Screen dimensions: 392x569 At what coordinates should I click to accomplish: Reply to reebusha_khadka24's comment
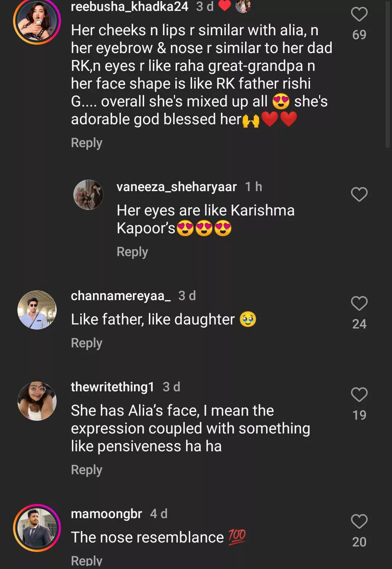click(86, 143)
